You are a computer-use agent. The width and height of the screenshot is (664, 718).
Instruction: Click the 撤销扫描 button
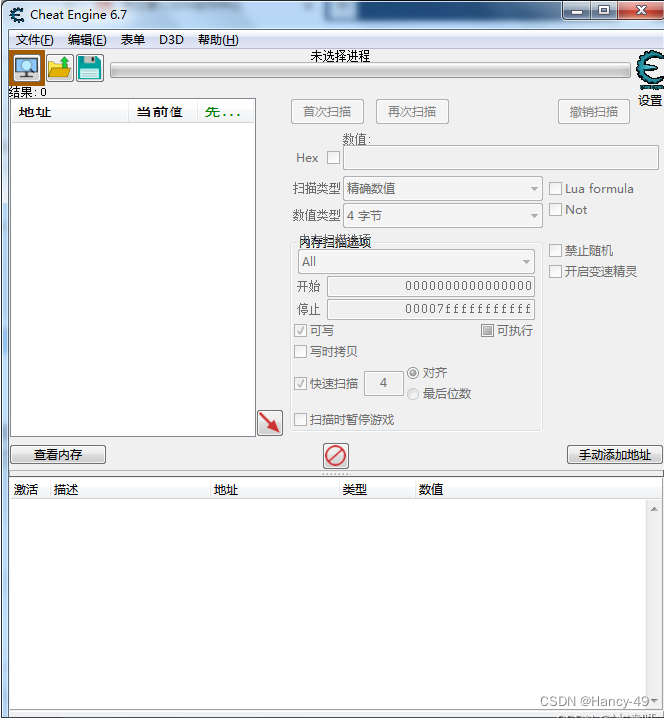pyautogui.click(x=593, y=112)
